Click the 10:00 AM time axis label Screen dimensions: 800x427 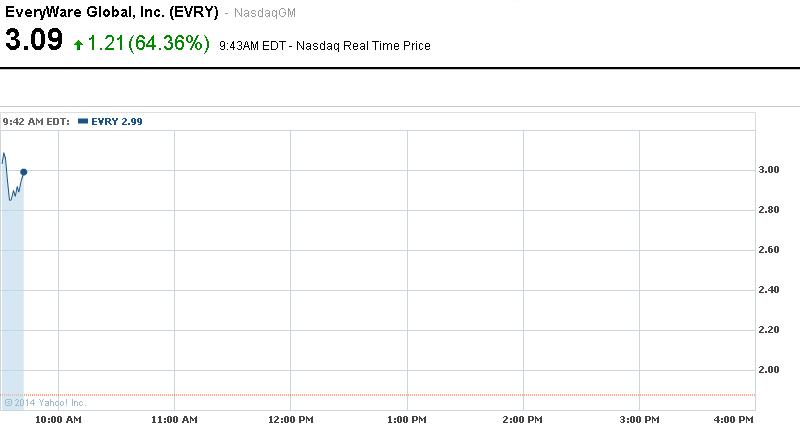click(x=59, y=419)
